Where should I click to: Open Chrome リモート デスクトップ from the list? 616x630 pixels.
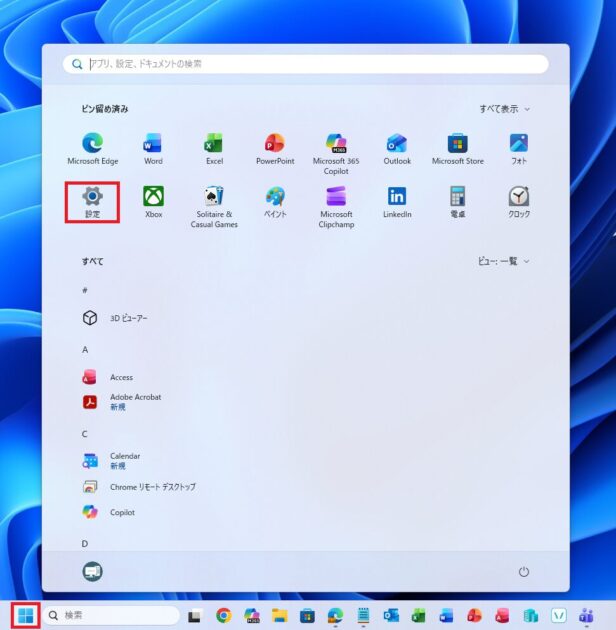coord(139,487)
